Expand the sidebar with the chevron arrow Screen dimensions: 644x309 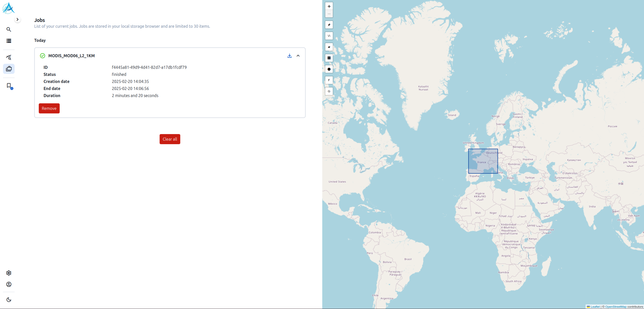pyautogui.click(x=18, y=20)
